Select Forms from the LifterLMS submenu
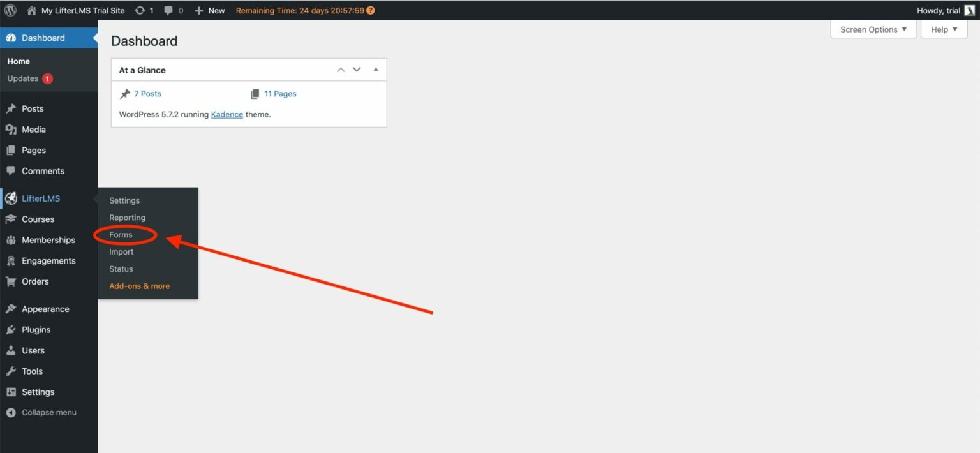 [120, 235]
